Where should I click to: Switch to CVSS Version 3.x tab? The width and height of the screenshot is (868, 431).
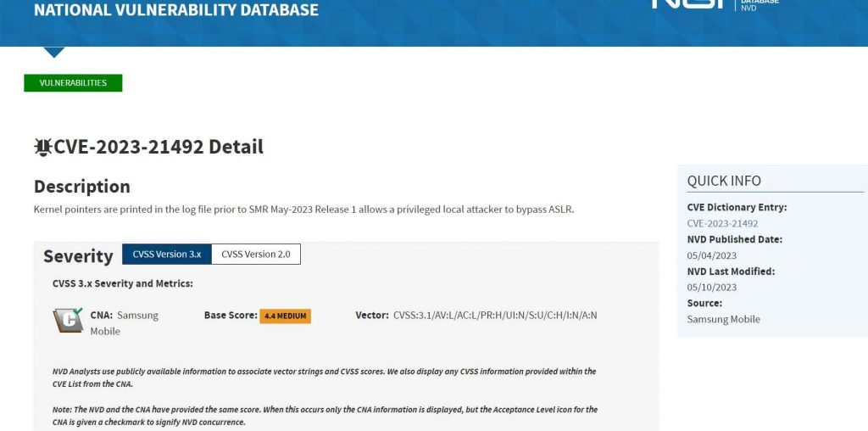(167, 255)
